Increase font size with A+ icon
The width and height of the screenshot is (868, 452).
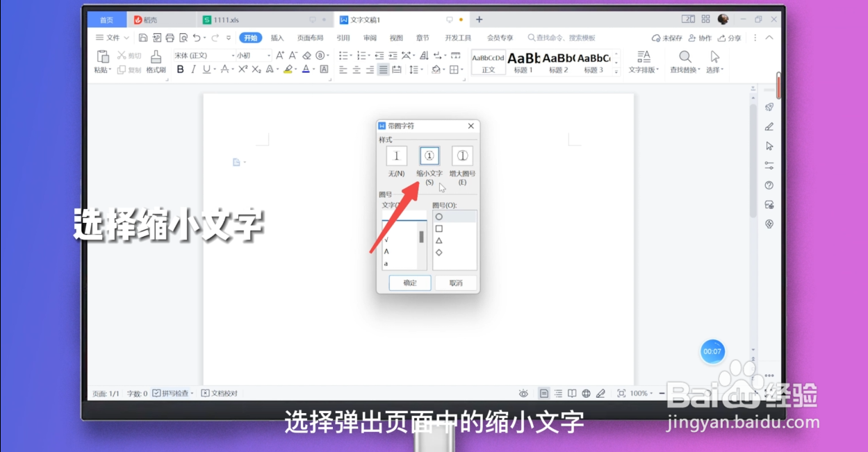[x=280, y=55]
